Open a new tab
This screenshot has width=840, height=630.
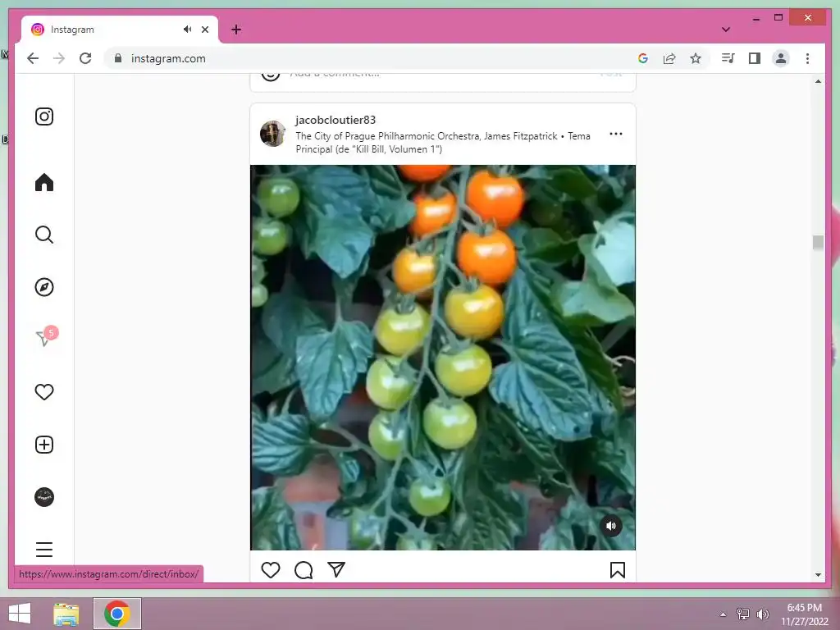click(236, 30)
